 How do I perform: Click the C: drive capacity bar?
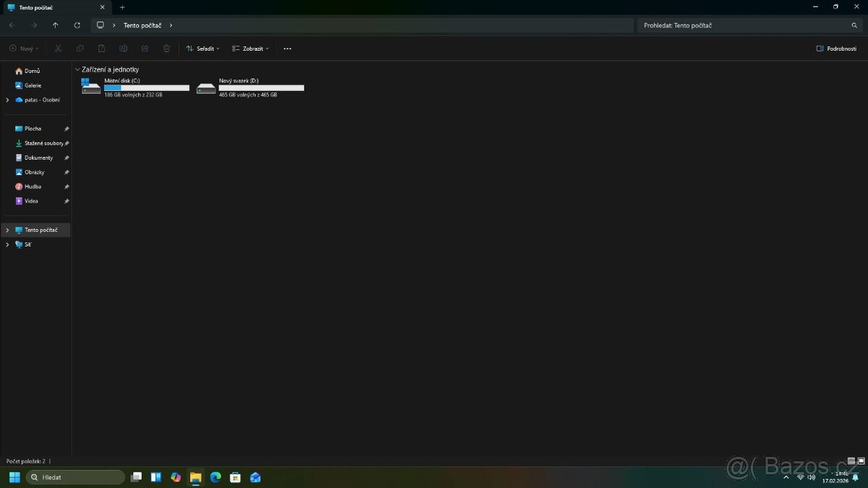pos(146,87)
